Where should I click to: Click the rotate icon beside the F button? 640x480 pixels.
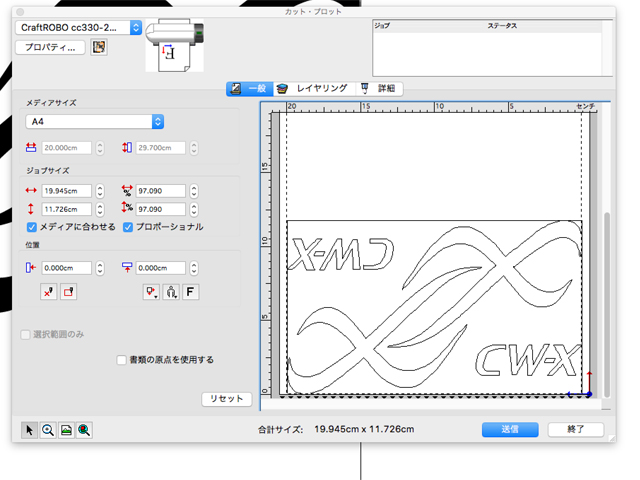pos(171,292)
